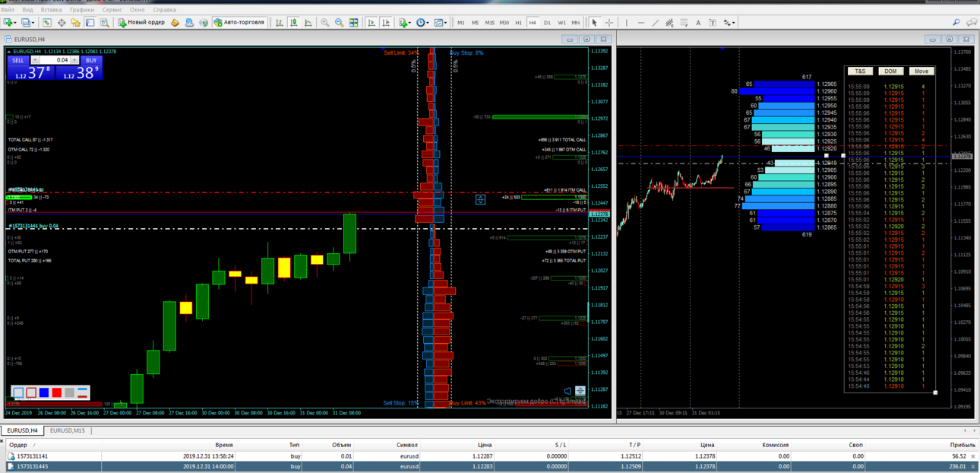Select the line chart type icon
Screen dimensions: 980x473
pos(308,23)
